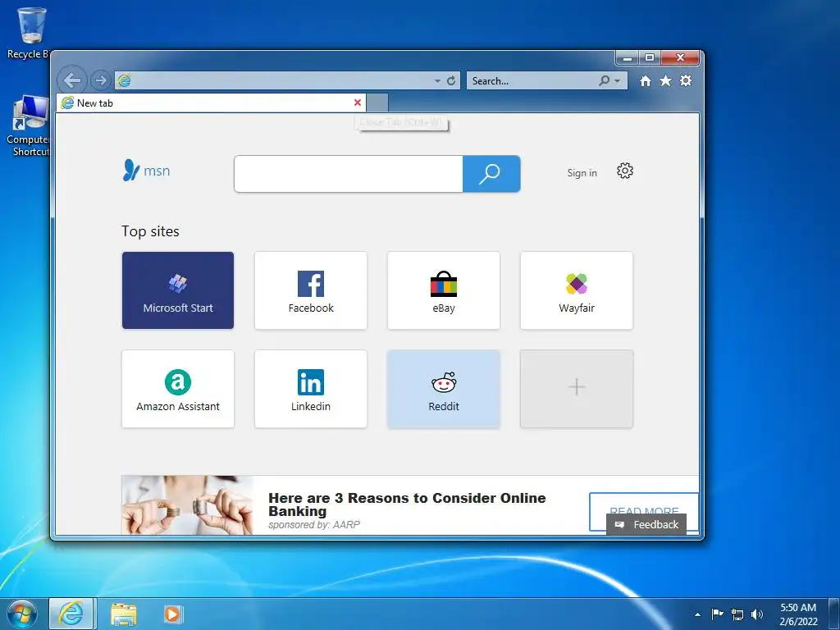Open the Feedback button
The width and height of the screenshot is (840, 630).
tap(646, 524)
